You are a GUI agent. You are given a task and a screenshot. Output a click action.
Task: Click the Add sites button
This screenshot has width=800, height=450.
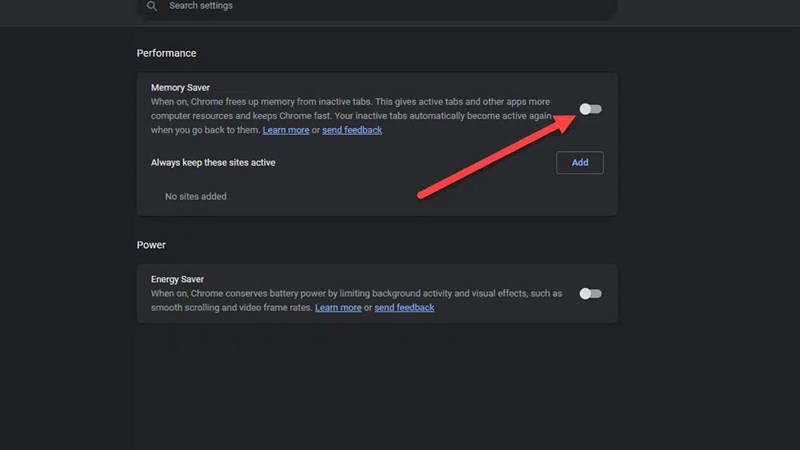[580, 163]
